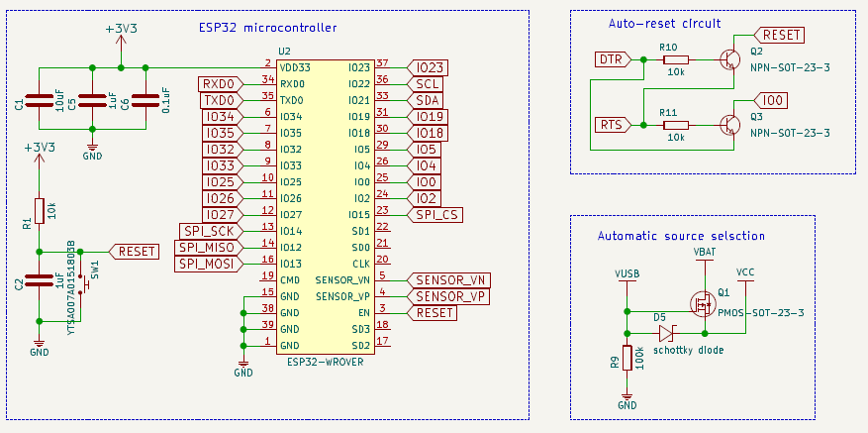Click the C2 1uF capacitor
Image resolution: width=868 pixels, height=433 pixels.
tap(39, 282)
